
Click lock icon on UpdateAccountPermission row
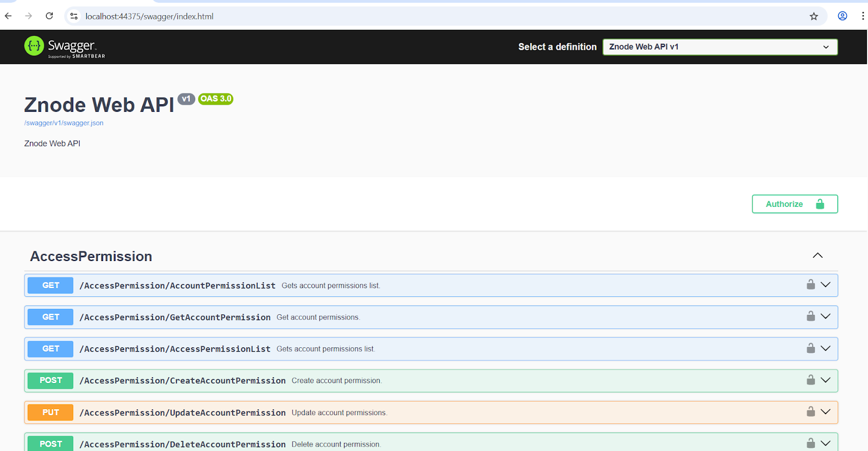click(x=810, y=411)
